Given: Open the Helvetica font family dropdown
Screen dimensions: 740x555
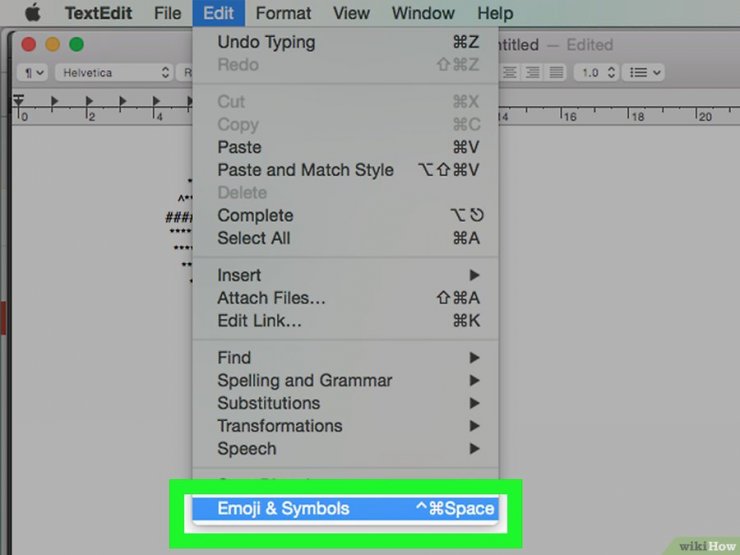Looking at the screenshot, I should tap(114, 73).
